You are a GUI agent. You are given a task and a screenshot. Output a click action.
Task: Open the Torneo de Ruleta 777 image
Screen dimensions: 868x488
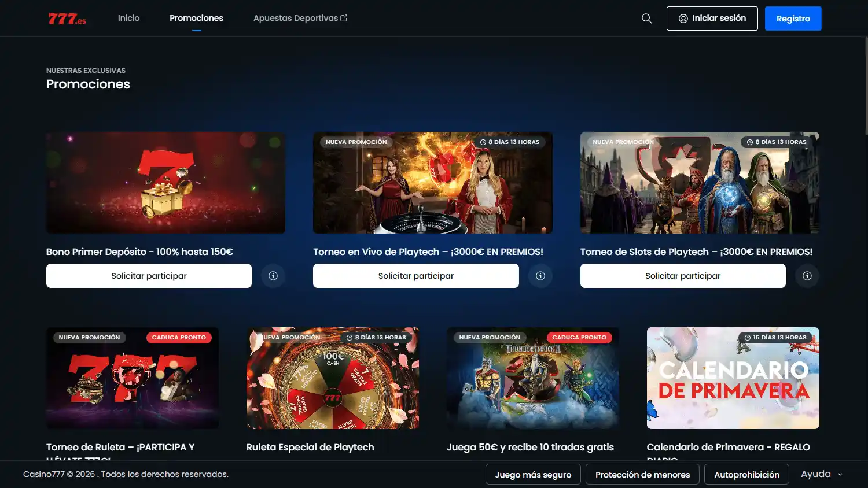[x=133, y=378]
